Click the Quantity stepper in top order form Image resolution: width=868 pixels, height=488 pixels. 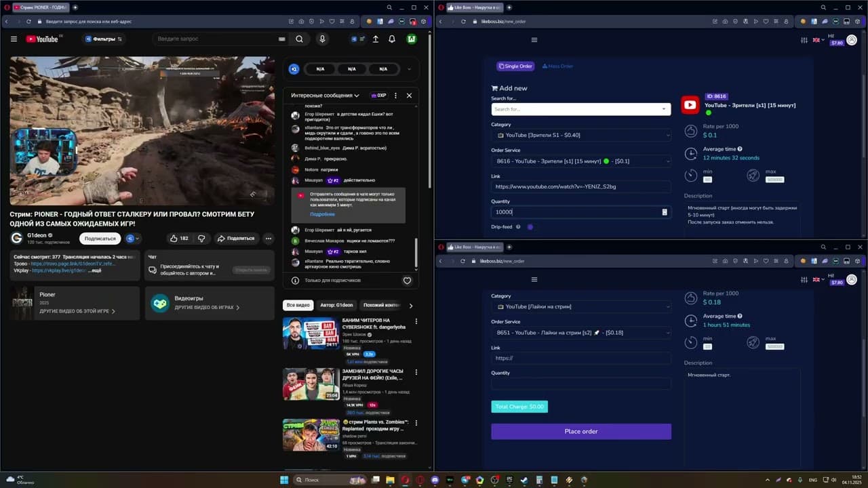tap(665, 212)
